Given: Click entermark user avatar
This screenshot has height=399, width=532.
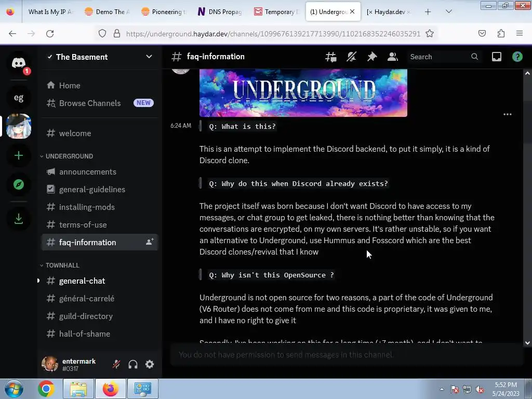Looking at the screenshot, I should pyautogui.click(x=50, y=364).
